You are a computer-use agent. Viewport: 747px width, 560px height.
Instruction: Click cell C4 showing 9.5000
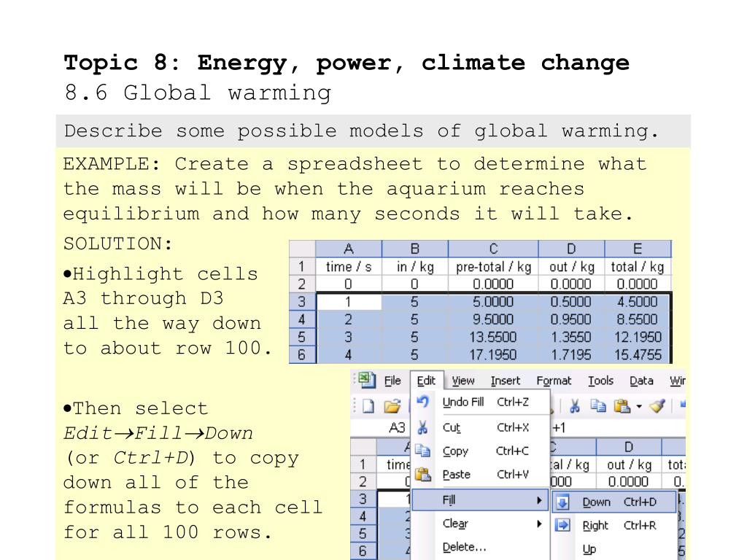pyautogui.click(x=493, y=319)
